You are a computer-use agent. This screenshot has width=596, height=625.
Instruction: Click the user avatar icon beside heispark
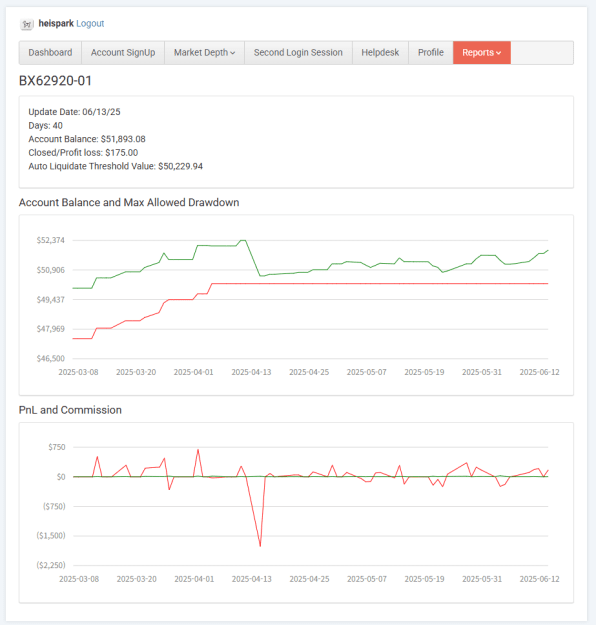point(27,24)
